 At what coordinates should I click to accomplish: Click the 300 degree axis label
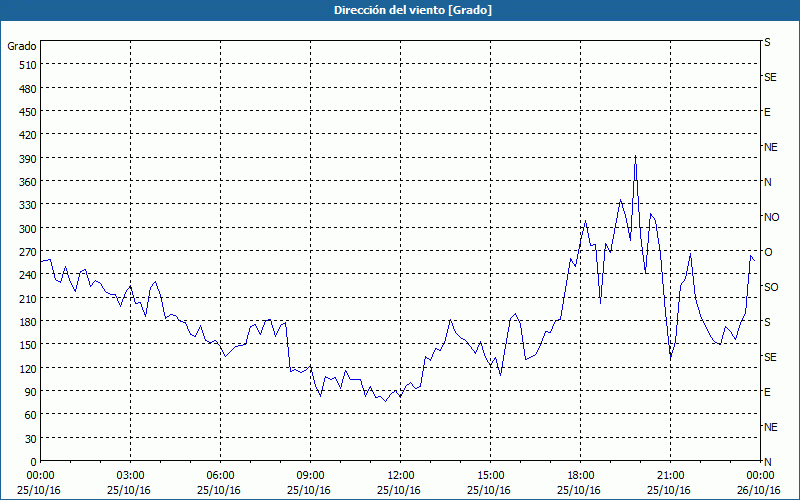(x=28, y=229)
